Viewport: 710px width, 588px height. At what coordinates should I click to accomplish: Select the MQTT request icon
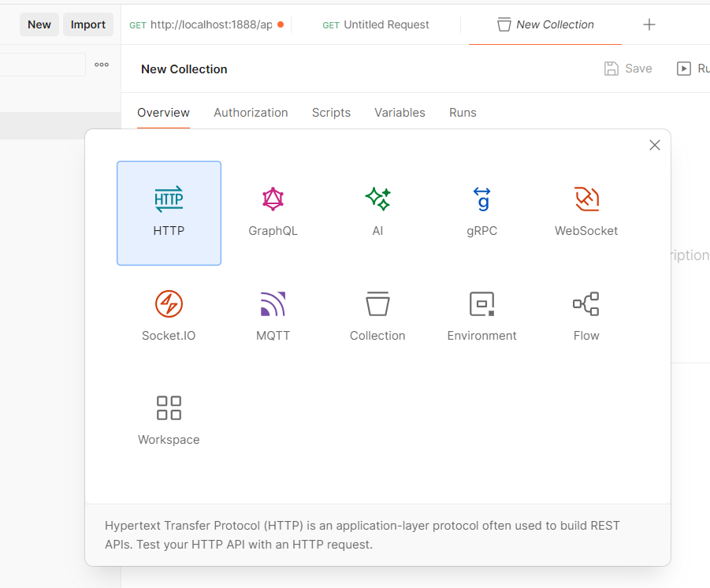point(273,313)
